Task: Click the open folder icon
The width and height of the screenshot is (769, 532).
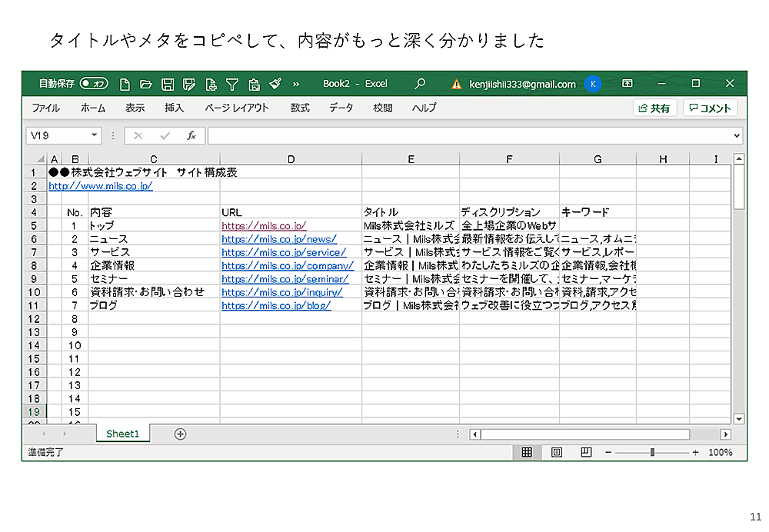Action: coord(146,84)
